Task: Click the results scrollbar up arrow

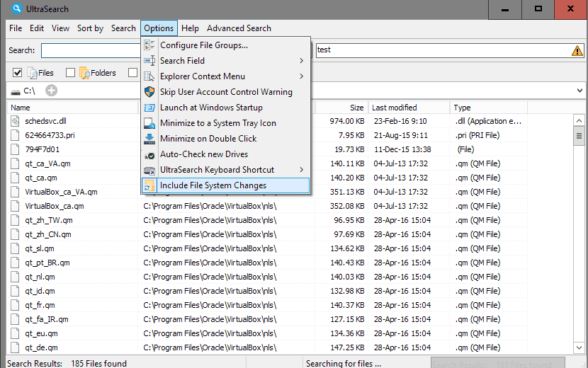Action: tap(579, 121)
